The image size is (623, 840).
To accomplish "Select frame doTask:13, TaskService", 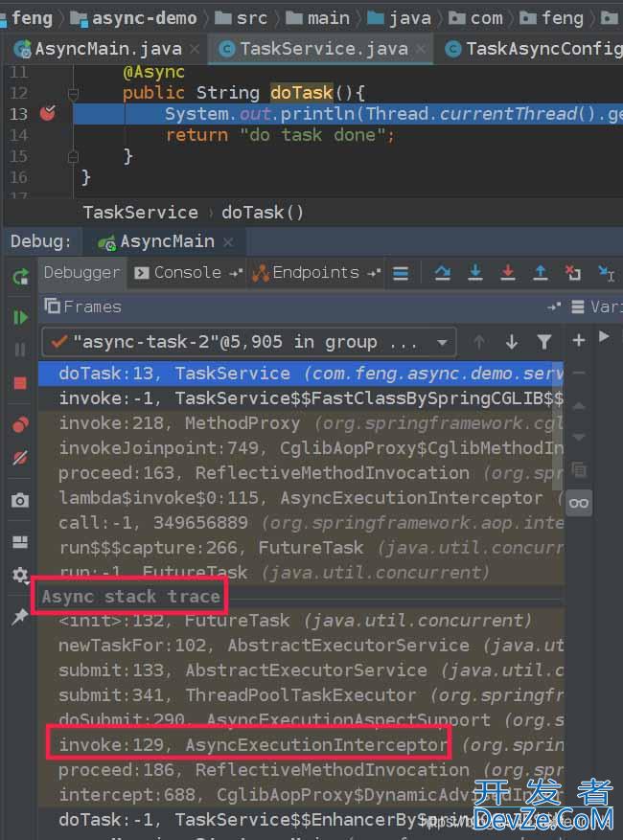I will pyautogui.click(x=301, y=374).
